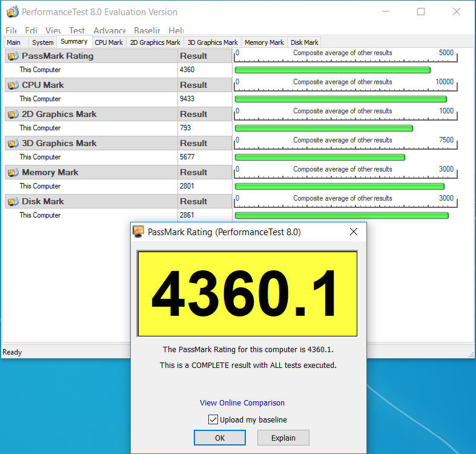Click the CPU Mark green result bar
476x454 pixels.
pos(341,99)
